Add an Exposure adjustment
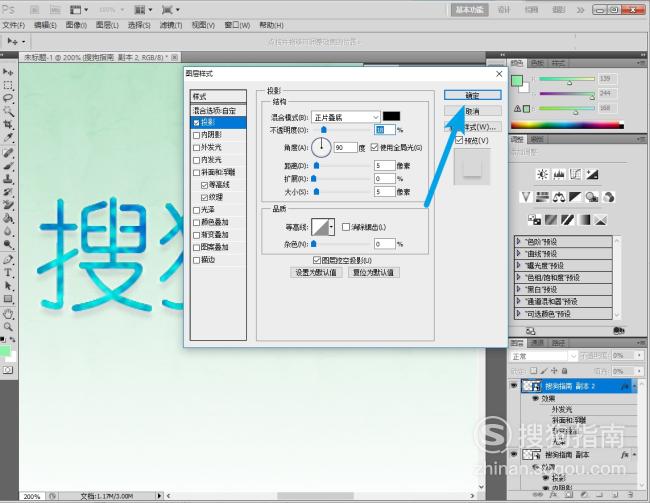650x503 pixels. tap(592, 175)
